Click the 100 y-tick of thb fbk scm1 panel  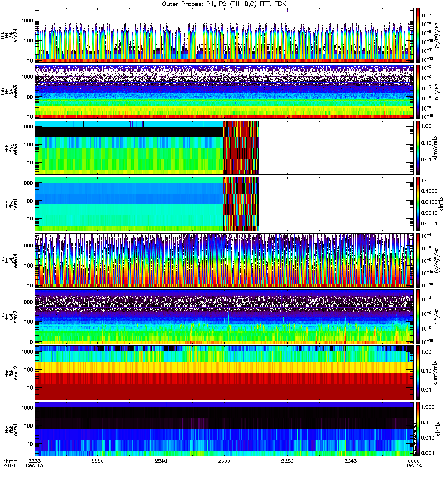coord(29,201)
